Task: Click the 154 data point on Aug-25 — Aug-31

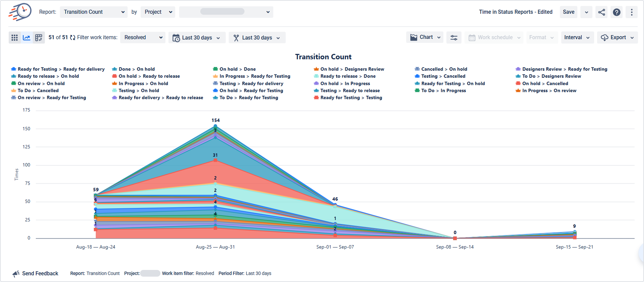Action: click(x=215, y=126)
